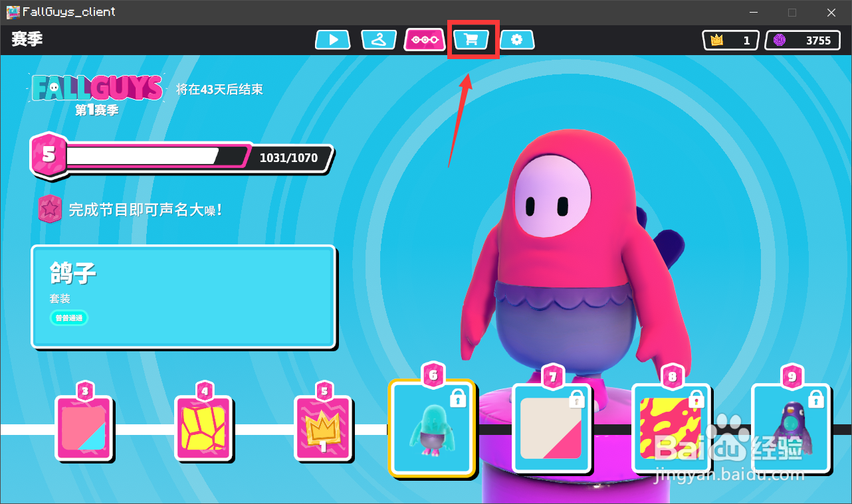This screenshot has height=504, width=852.
Task: Click the level 5 hexagon badge
Action: (x=49, y=156)
